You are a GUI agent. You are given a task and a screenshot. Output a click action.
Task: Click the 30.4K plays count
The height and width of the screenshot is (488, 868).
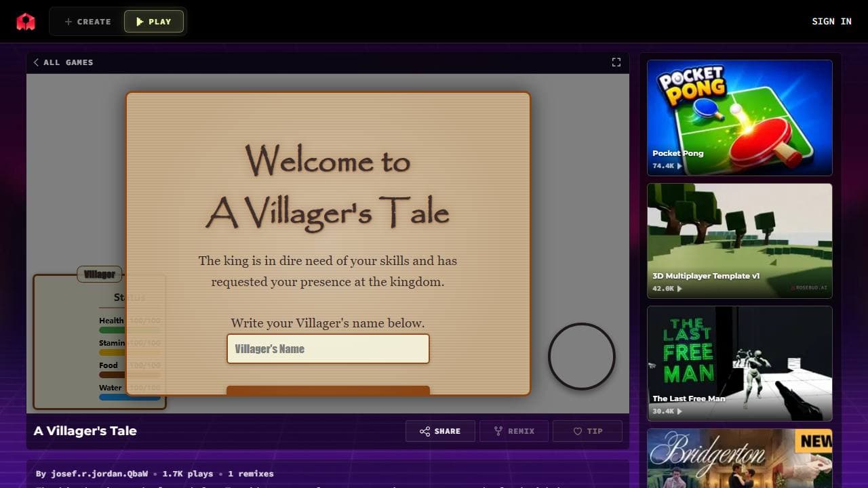point(667,411)
